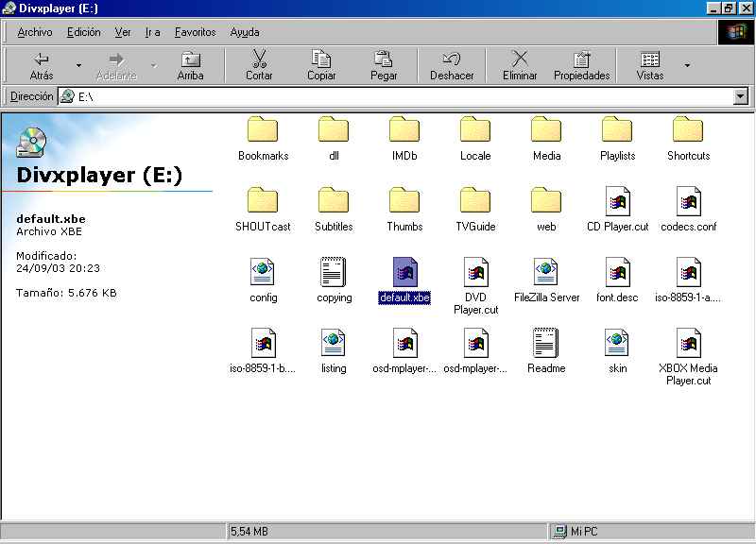The image size is (756, 544).
Task: Open the Archivo menu
Action: 35,32
